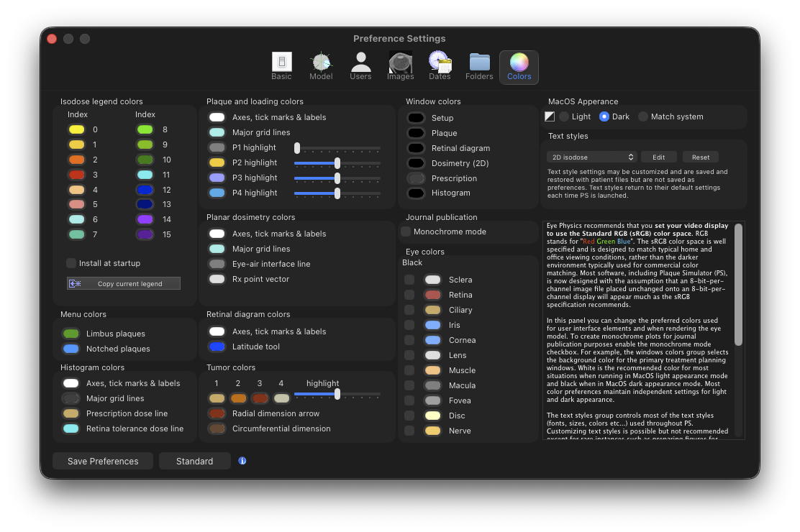The image size is (800, 532).
Task: Open the Latitude tool blue color swatch
Action: click(x=217, y=347)
